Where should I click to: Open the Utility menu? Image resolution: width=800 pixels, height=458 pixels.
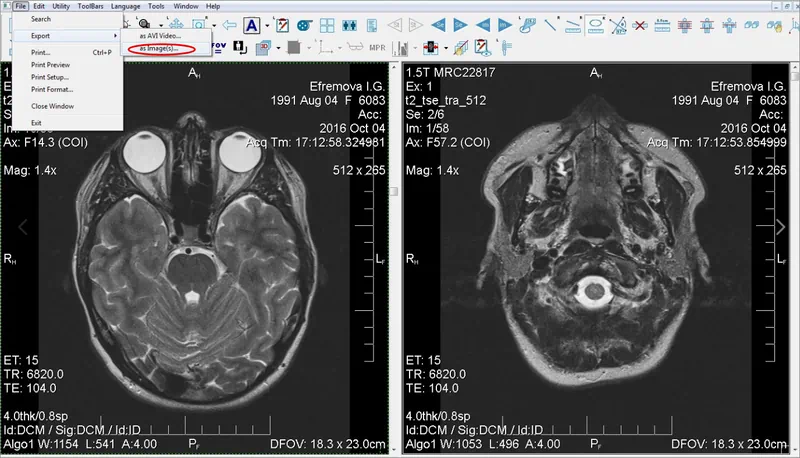[61, 6]
